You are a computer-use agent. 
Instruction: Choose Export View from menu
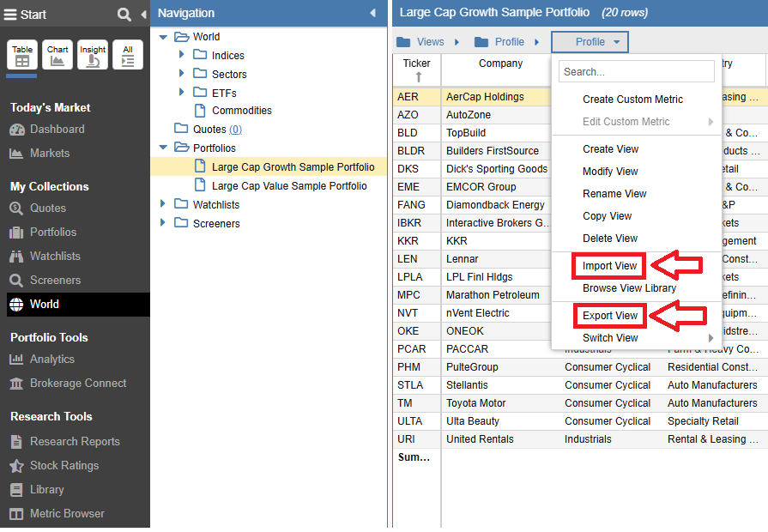(610, 316)
